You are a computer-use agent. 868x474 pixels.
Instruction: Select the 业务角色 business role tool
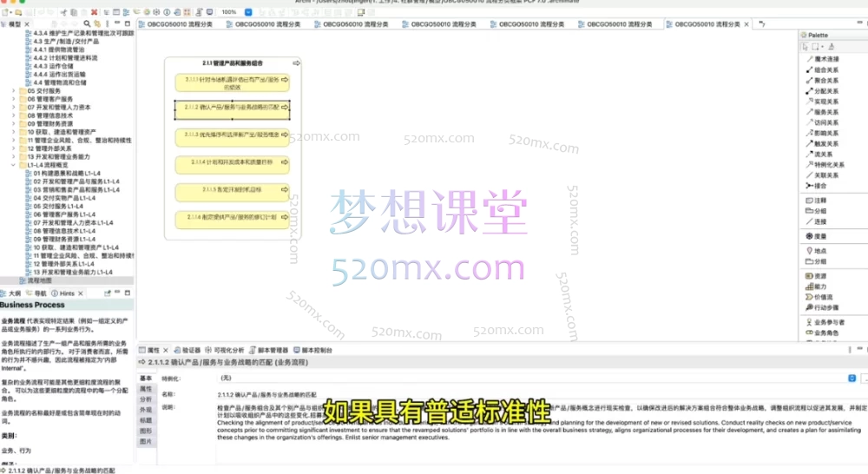[823, 332]
